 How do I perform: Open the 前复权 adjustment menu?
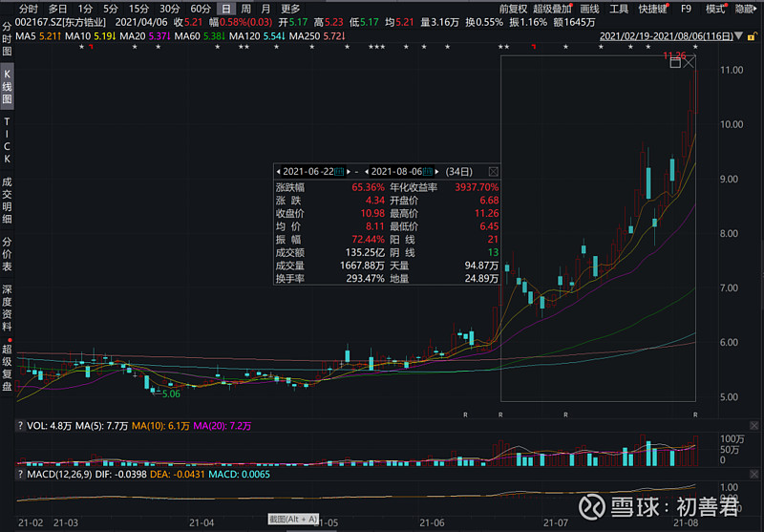click(x=513, y=9)
